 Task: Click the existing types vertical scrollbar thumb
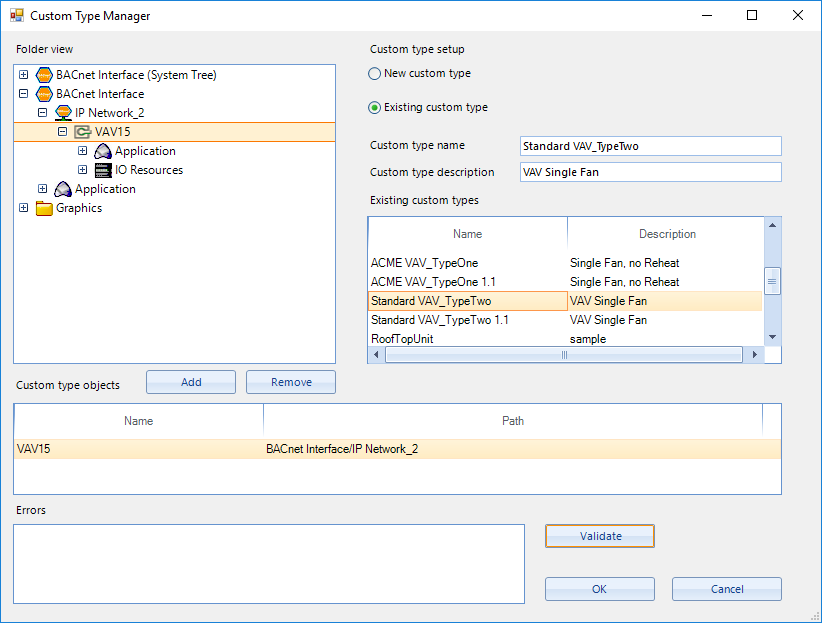[x=772, y=282]
